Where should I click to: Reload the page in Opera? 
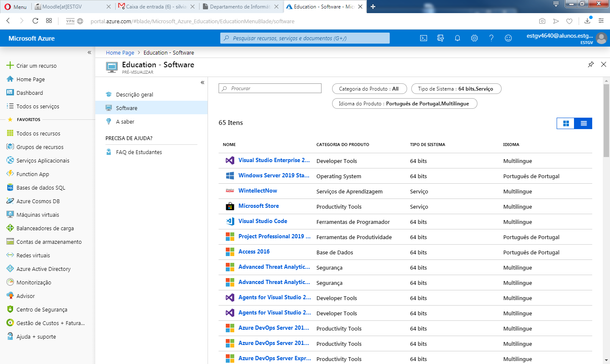click(x=35, y=21)
